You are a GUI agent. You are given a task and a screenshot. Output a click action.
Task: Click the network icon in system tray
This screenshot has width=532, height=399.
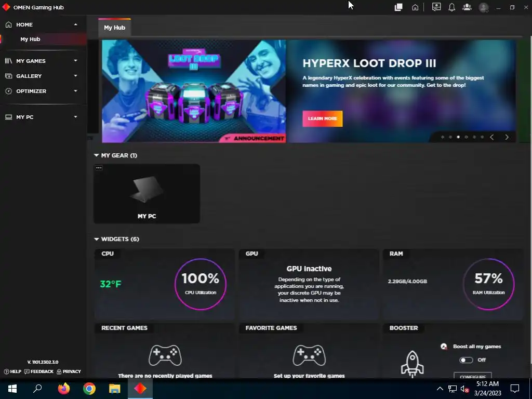pyautogui.click(x=453, y=389)
